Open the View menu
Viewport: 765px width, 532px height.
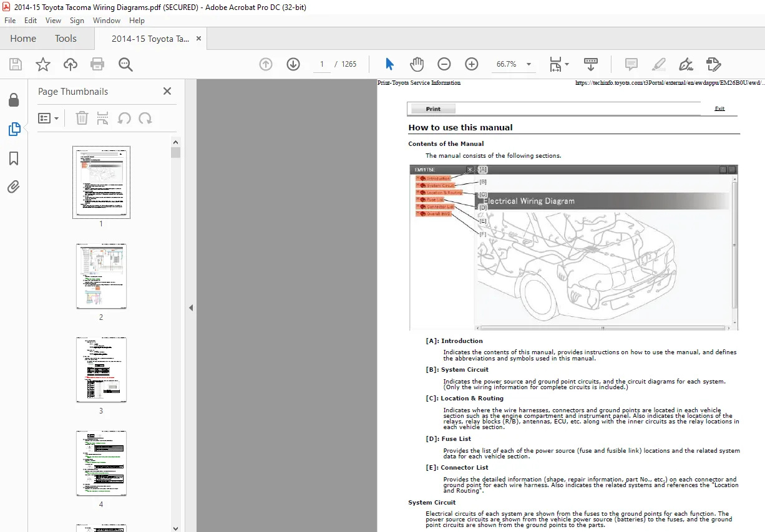coord(53,21)
